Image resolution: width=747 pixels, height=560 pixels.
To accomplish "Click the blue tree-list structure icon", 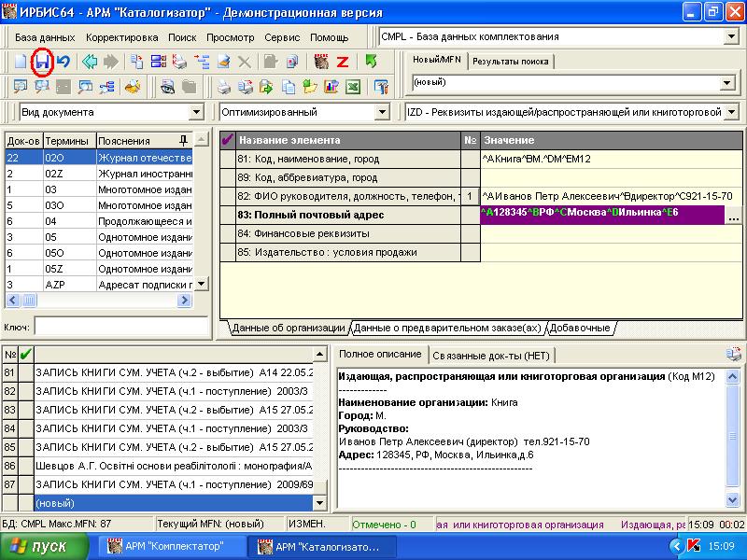I will pyautogui.click(x=202, y=62).
